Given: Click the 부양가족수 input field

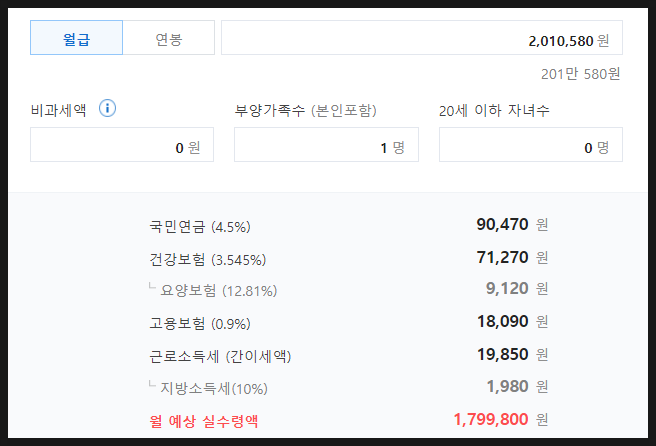Looking at the screenshot, I should (x=326, y=146).
